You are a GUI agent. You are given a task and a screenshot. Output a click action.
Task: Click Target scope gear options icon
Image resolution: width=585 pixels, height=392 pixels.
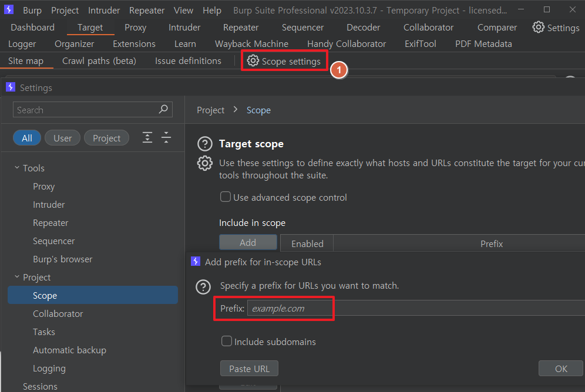pyautogui.click(x=205, y=163)
